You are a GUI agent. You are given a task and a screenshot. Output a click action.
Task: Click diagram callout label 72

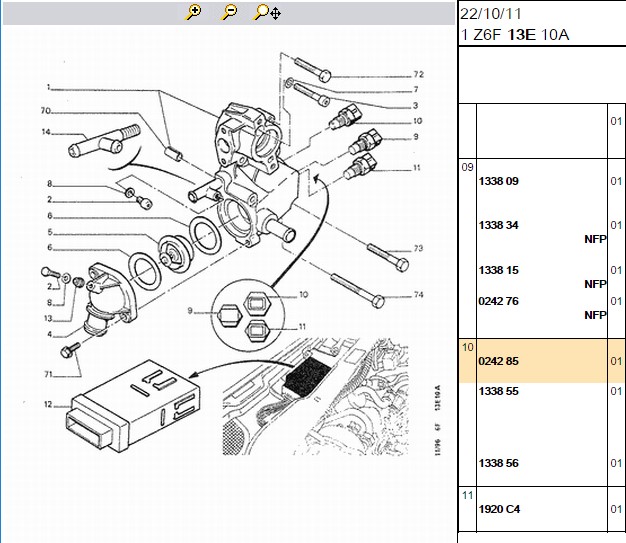pos(418,75)
